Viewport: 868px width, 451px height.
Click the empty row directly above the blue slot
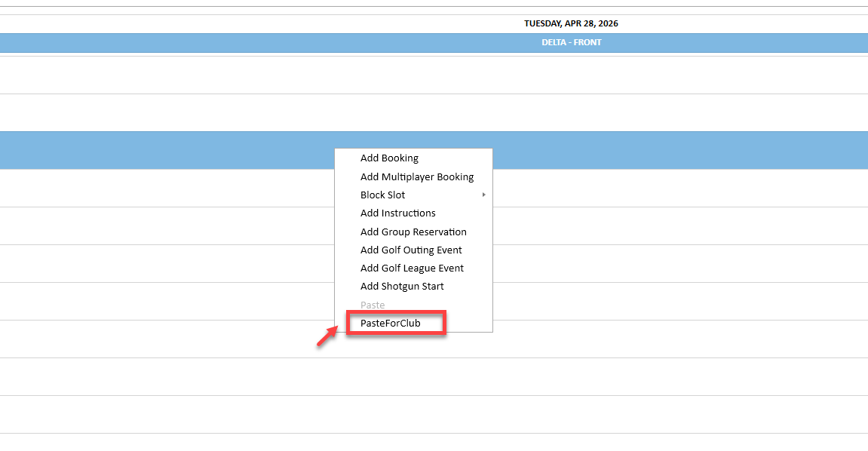click(x=434, y=113)
